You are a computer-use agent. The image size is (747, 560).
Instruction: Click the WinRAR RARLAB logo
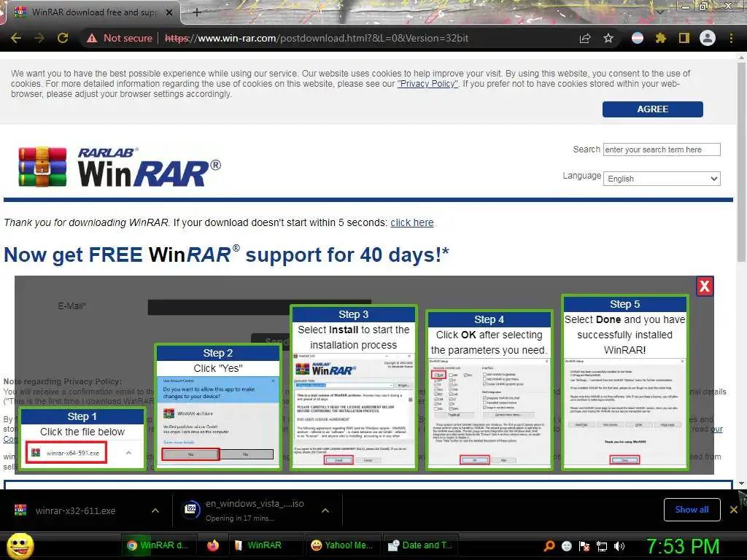click(x=119, y=167)
